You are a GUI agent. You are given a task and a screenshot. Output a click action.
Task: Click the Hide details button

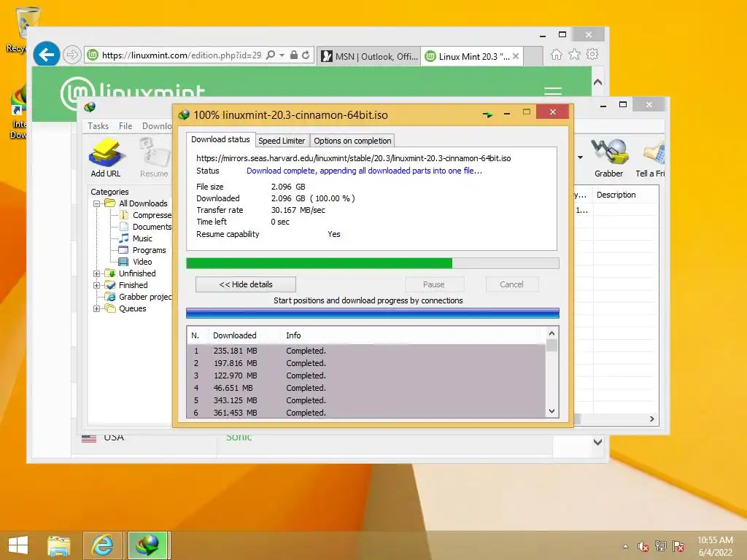point(246,284)
